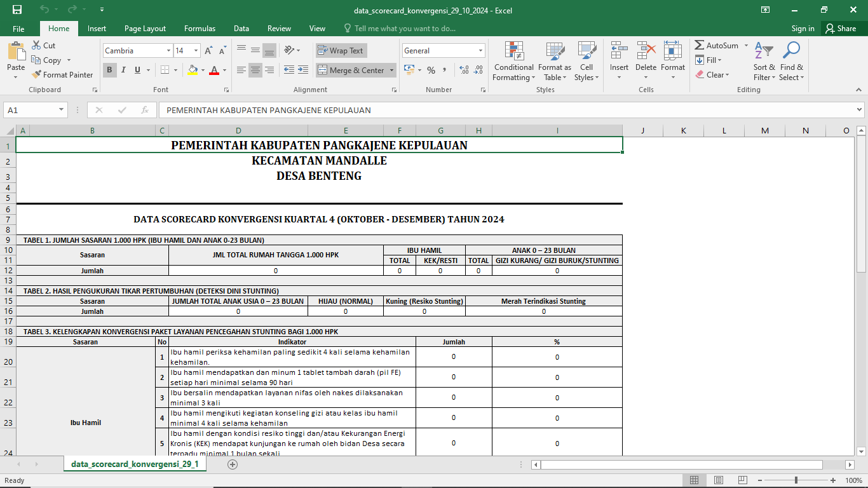Toggle Bold formatting

[x=110, y=70]
